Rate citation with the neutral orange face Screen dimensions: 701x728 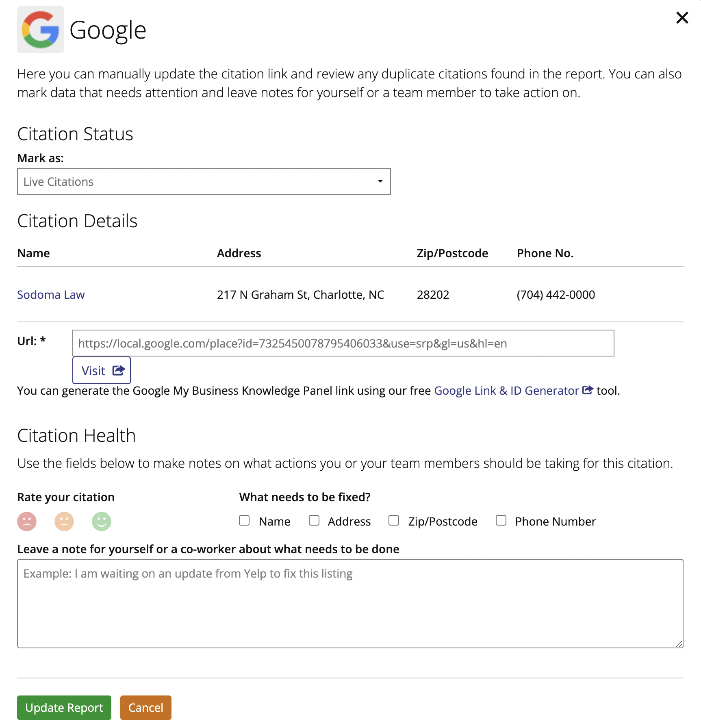[x=64, y=522]
